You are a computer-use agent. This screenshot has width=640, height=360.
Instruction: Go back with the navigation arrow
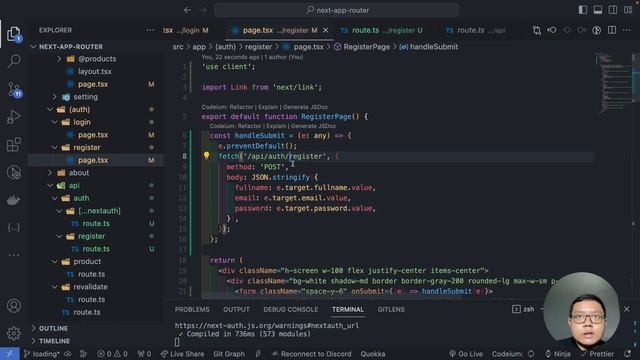(188, 10)
